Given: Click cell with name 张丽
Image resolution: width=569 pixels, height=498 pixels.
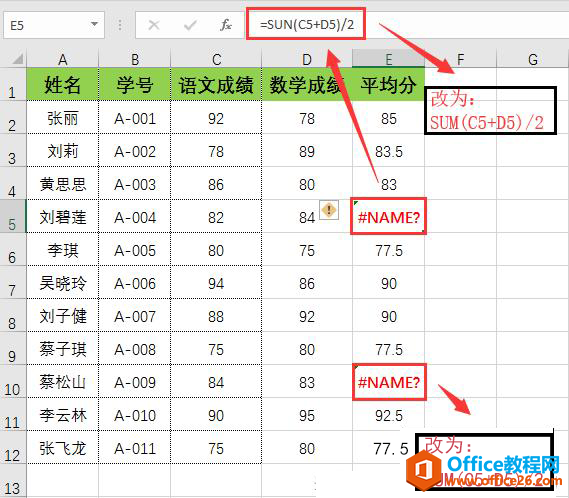Looking at the screenshot, I should tap(62, 118).
